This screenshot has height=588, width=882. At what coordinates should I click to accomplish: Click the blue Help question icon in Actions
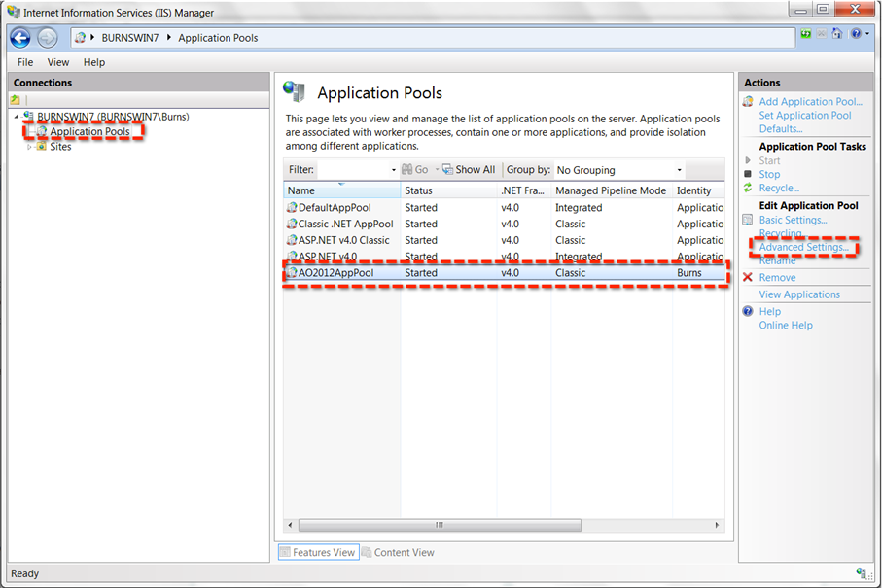tap(748, 311)
